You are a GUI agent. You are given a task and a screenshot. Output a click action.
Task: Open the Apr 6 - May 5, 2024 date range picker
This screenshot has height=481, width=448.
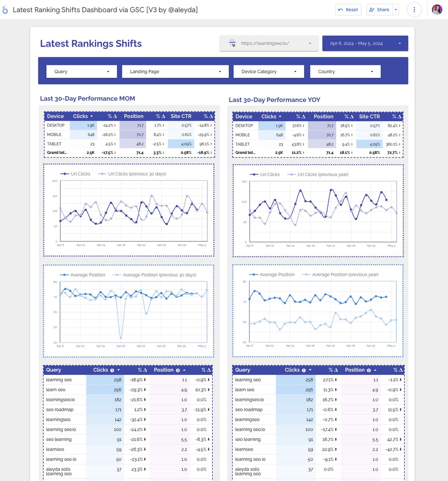click(365, 43)
